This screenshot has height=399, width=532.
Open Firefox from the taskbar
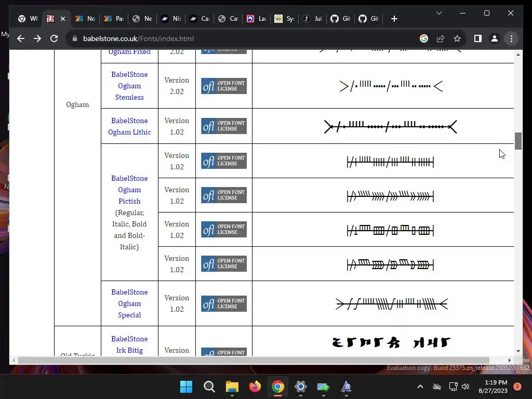pyautogui.click(x=255, y=387)
